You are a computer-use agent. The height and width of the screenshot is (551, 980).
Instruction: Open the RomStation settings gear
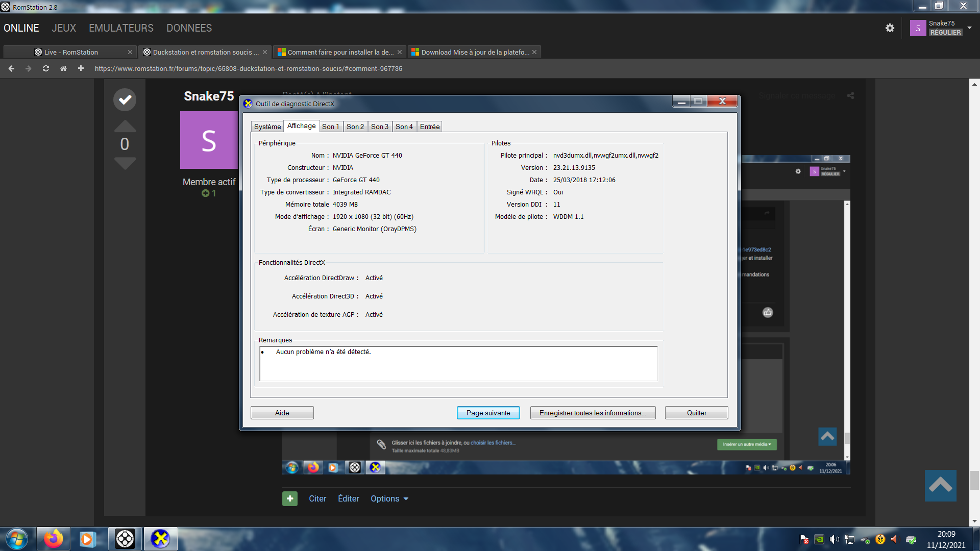890,28
